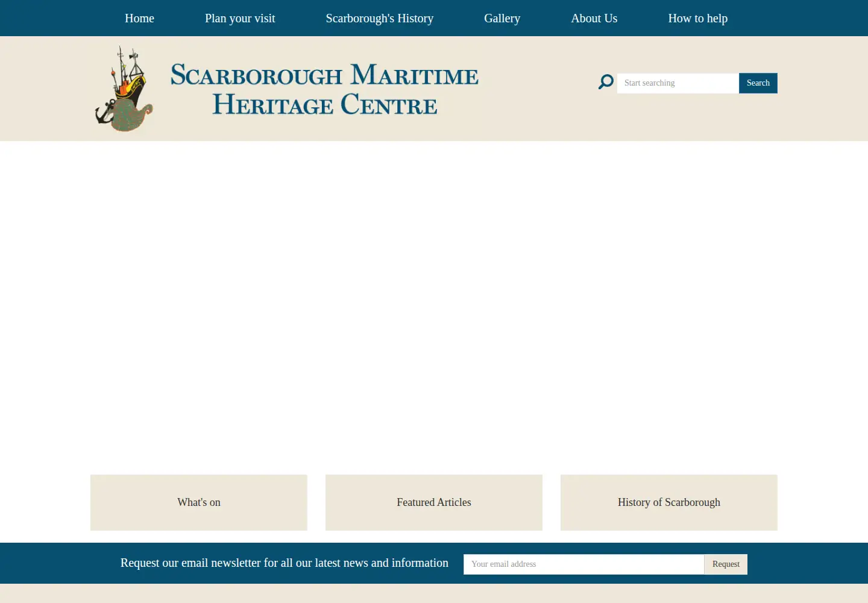Viewport: 868px width, 603px height.
Task: Focus the Your email address field
Action: pyautogui.click(x=584, y=564)
